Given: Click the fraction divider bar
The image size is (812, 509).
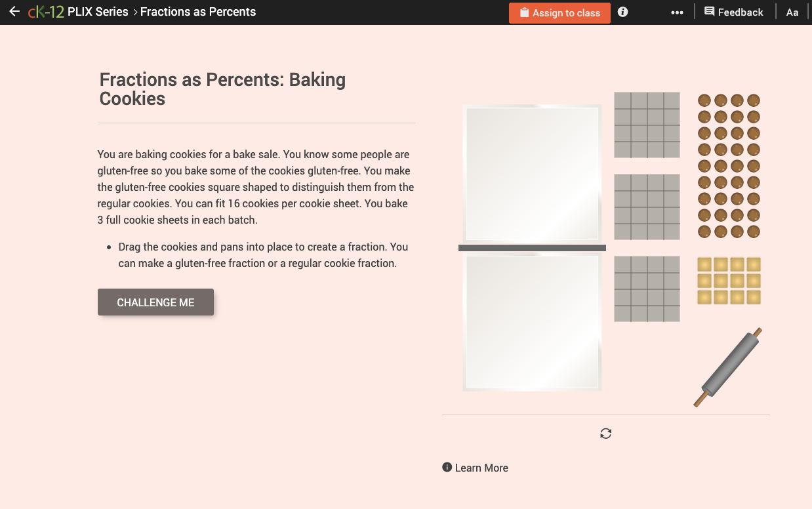Looking at the screenshot, I should point(532,247).
